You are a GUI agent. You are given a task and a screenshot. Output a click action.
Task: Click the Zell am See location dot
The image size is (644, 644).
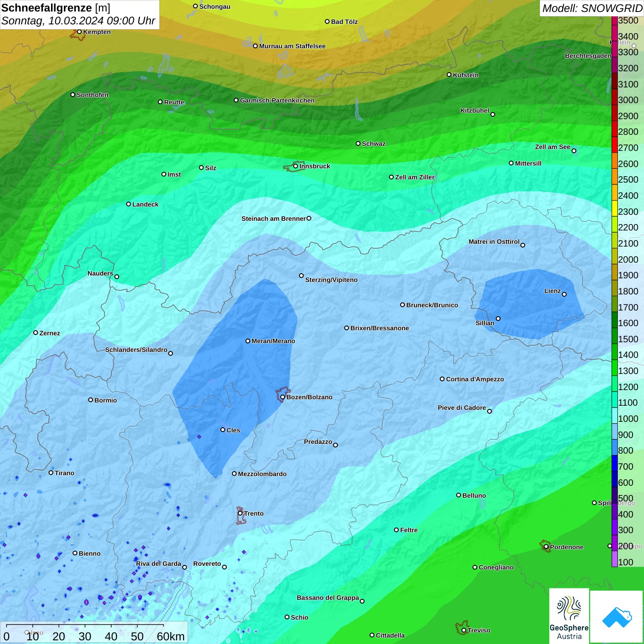click(x=574, y=150)
